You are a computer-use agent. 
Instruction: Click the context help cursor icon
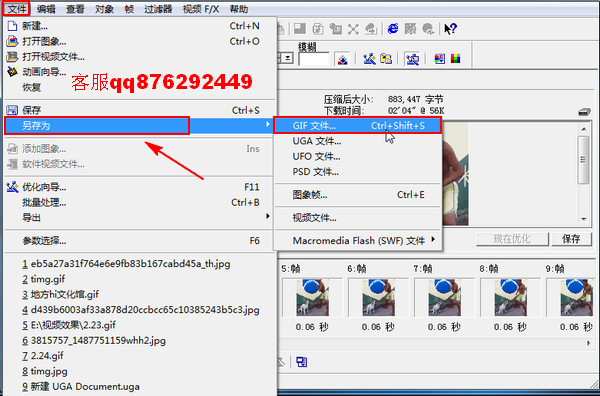450,29
